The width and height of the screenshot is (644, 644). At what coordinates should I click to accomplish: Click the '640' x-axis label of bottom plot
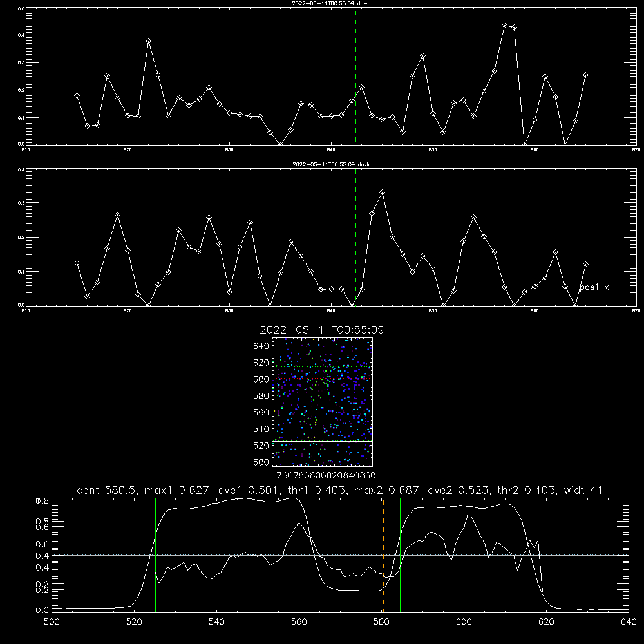(629, 622)
